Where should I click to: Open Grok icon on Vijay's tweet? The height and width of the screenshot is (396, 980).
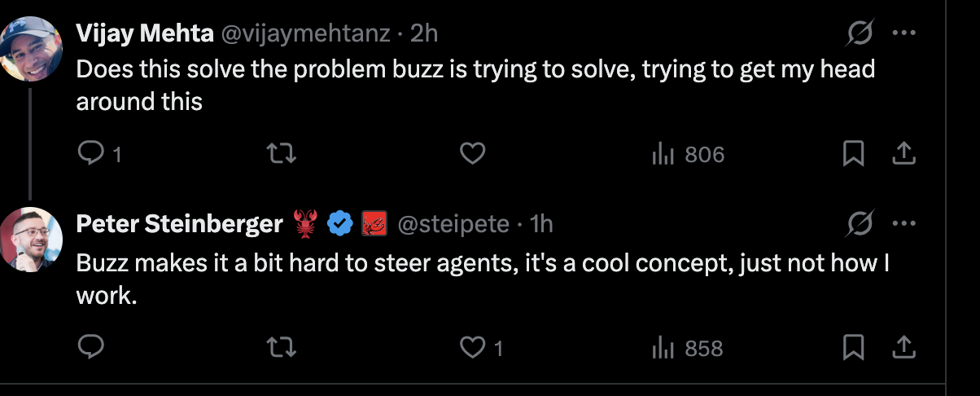coord(860,33)
